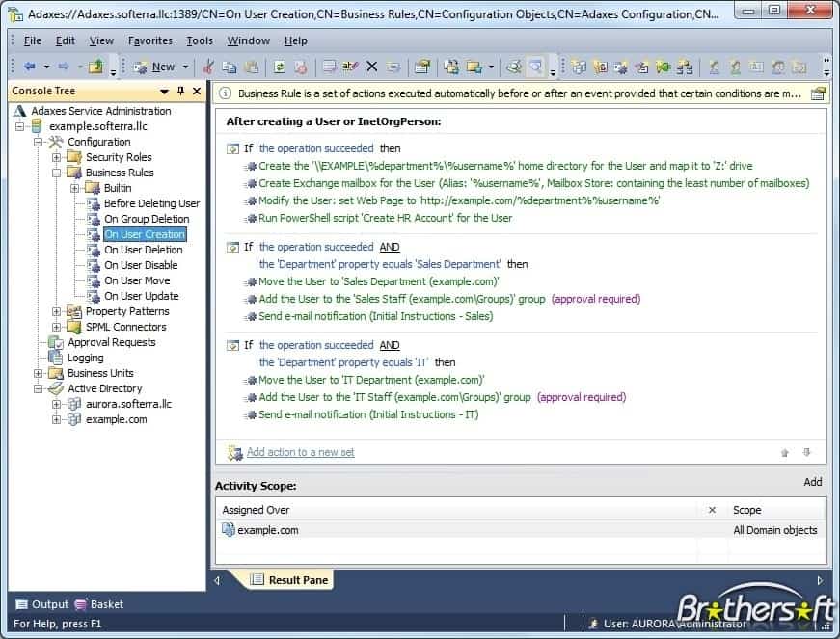This screenshot has height=639, width=840.
Task: Open the Basket panel tab
Action: pyautogui.click(x=99, y=604)
